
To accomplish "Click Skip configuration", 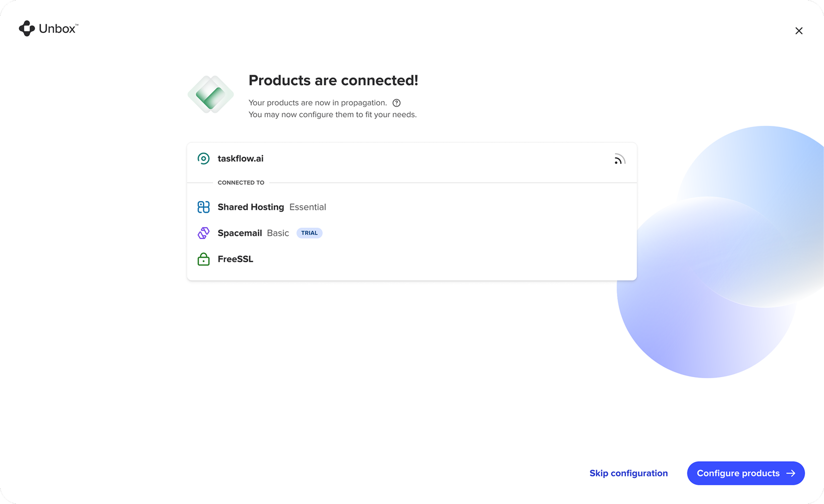I will point(628,473).
